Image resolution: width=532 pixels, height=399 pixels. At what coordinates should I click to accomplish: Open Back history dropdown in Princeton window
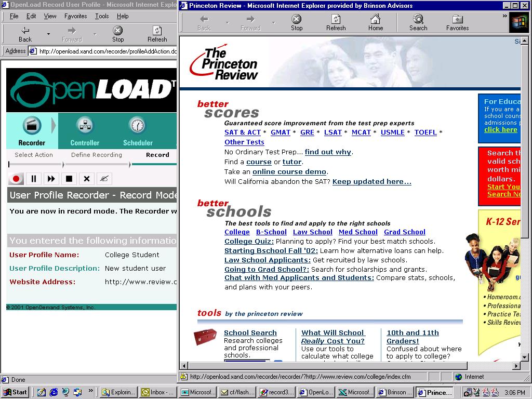tap(228, 23)
